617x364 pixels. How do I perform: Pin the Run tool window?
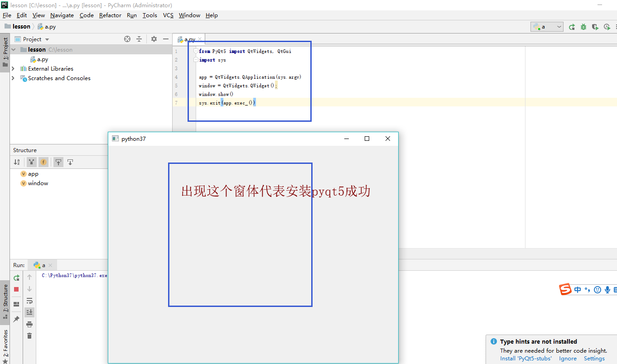[x=16, y=319]
